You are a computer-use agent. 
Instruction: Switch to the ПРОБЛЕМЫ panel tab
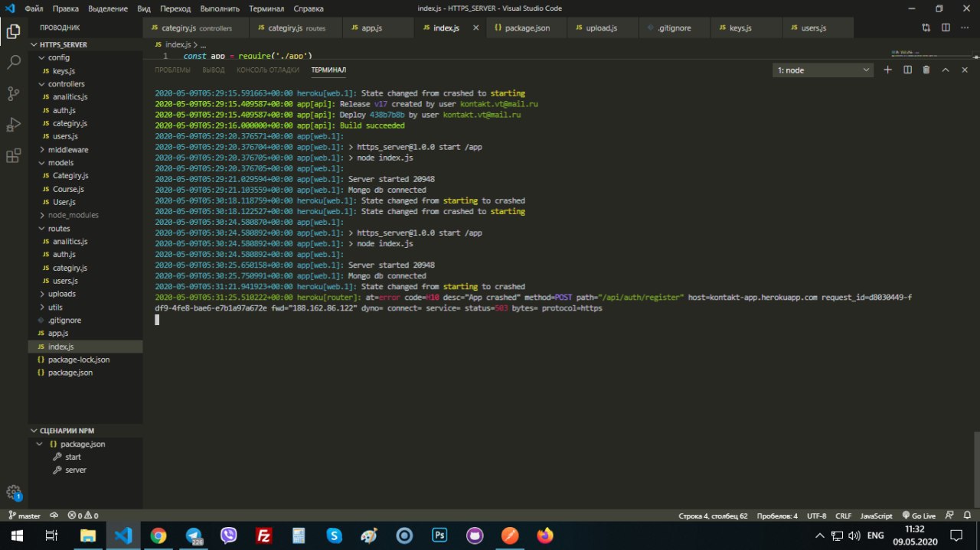click(172, 70)
